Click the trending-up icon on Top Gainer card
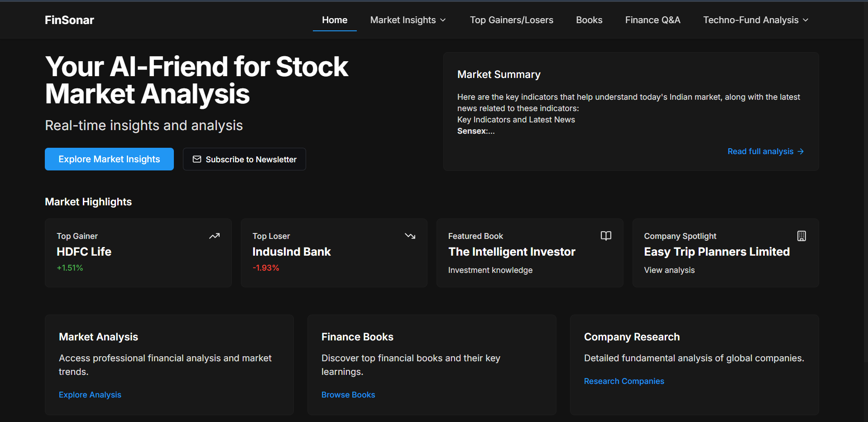Screen dimensions: 868x422 click(214, 236)
